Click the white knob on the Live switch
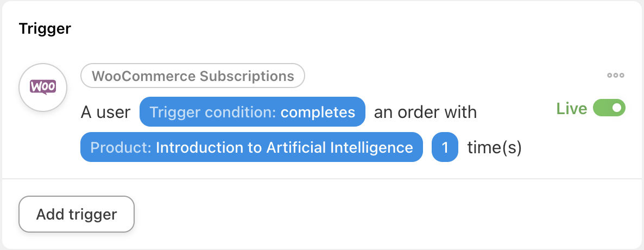The height and width of the screenshot is (250, 644). pyautogui.click(x=616, y=108)
